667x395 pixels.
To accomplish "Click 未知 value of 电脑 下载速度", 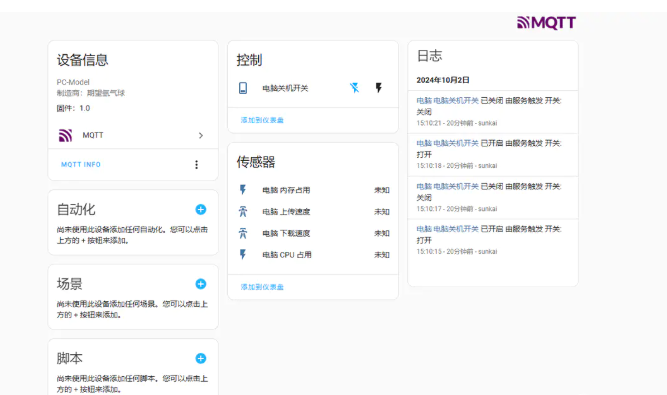I will [382, 233].
